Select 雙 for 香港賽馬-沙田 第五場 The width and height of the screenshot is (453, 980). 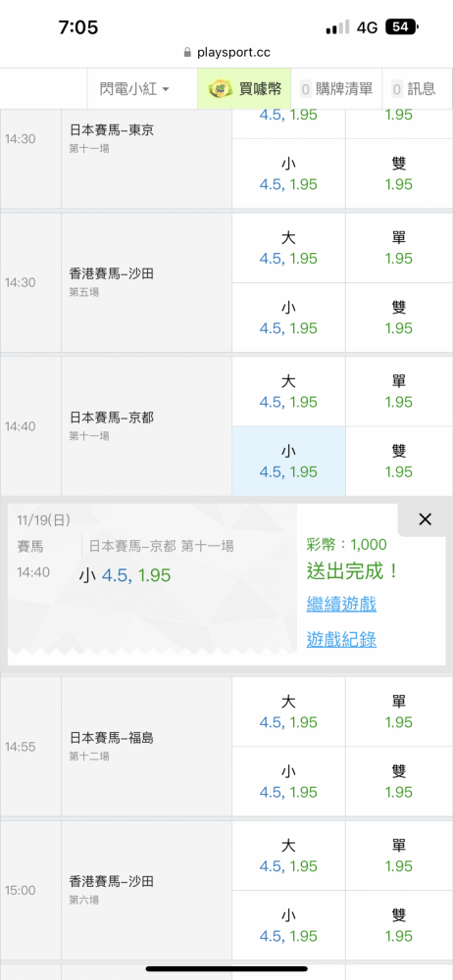(398, 318)
